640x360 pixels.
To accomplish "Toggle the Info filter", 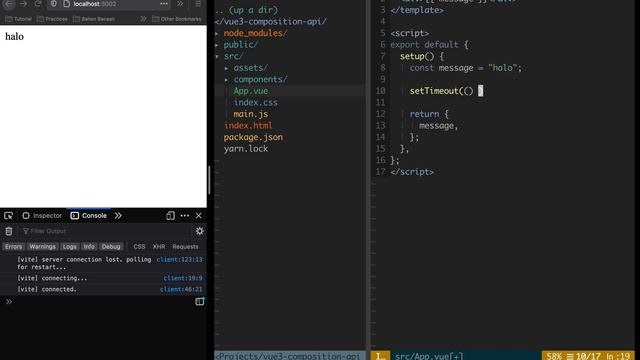I will [x=89, y=247].
